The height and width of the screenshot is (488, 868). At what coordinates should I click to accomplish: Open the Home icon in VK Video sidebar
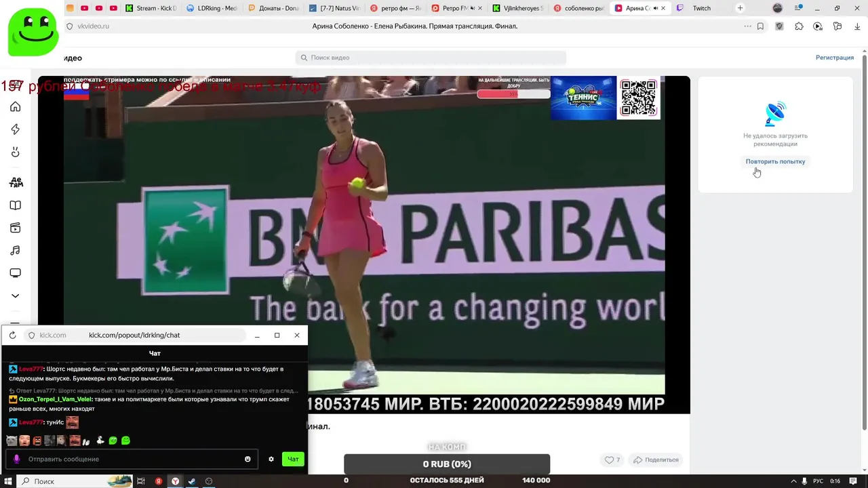15,107
